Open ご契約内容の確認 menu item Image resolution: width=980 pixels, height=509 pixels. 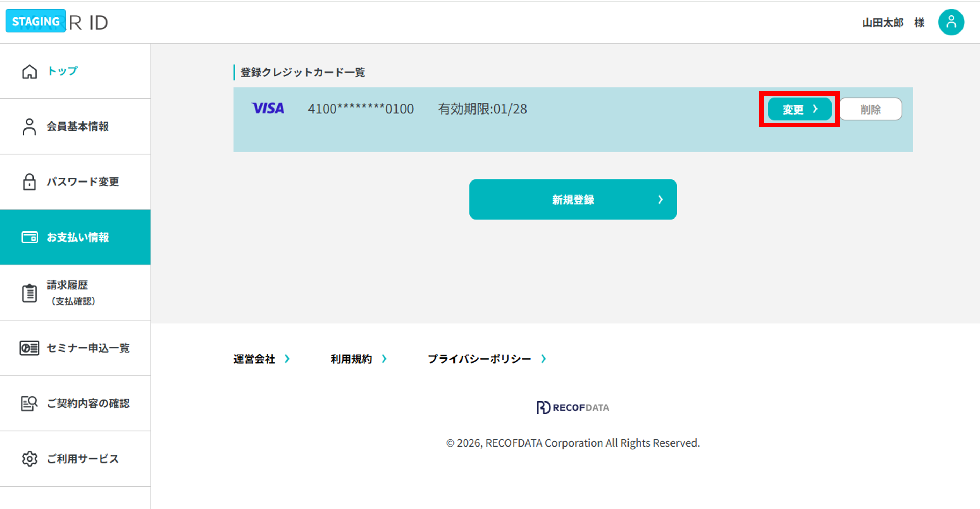tap(75, 403)
